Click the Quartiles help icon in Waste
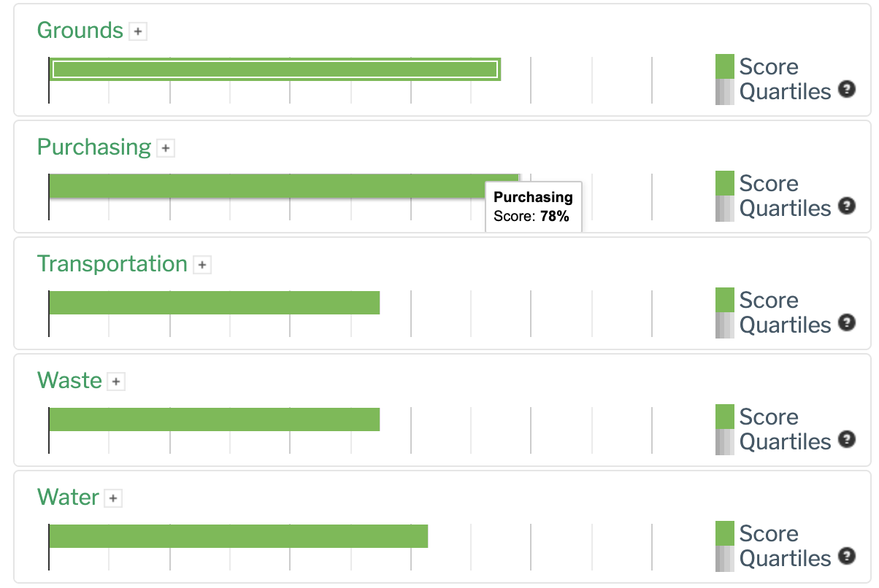Viewport: 879px width, 588px height. [847, 440]
